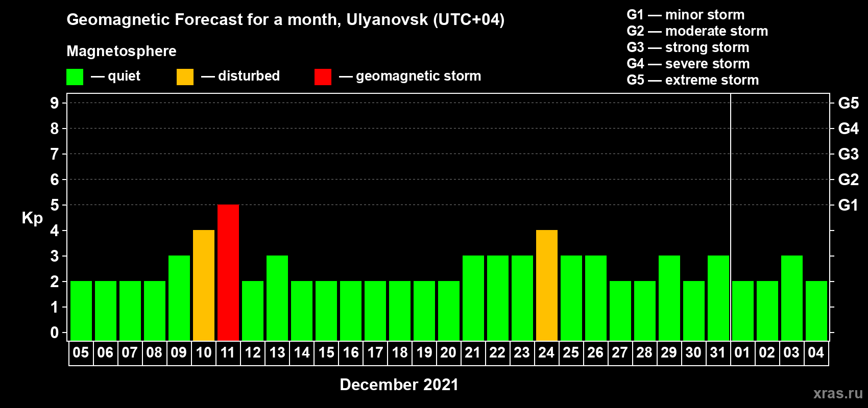Select the orange bar for December 10
The height and width of the screenshot is (408, 868).
pyautogui.click(x=204, y=285)
